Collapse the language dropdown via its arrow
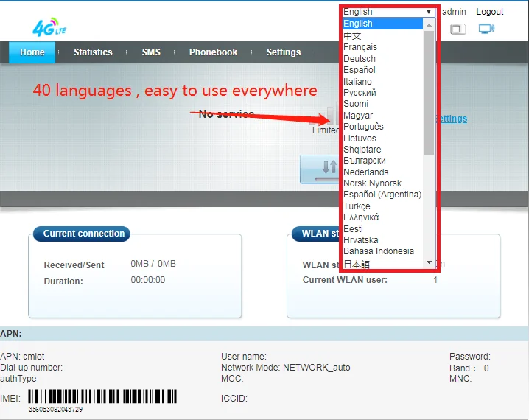The image size is (529, 420). [x=429, y=12]
